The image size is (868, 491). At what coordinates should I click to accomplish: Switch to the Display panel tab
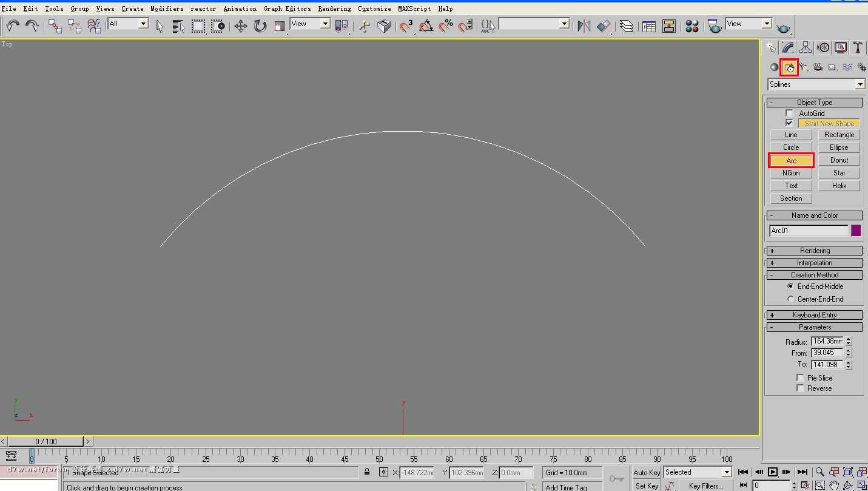841,47
